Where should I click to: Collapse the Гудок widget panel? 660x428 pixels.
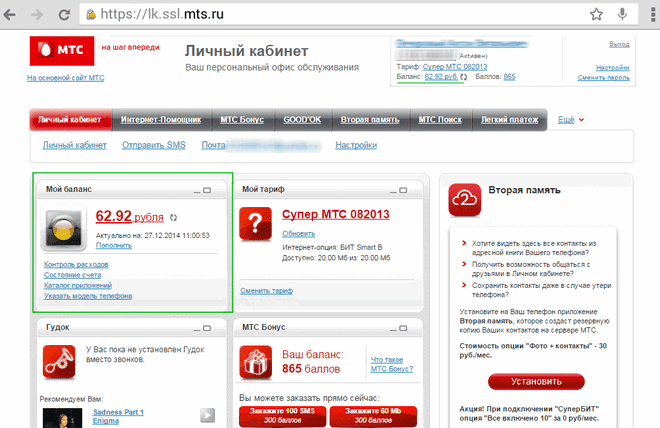click(196, 326)
